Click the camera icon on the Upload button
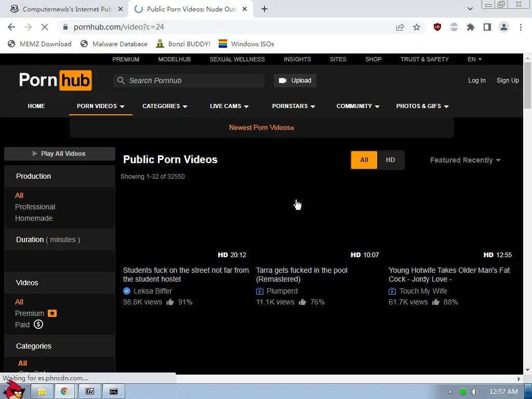532x399 pixels. tap(282, 81)
